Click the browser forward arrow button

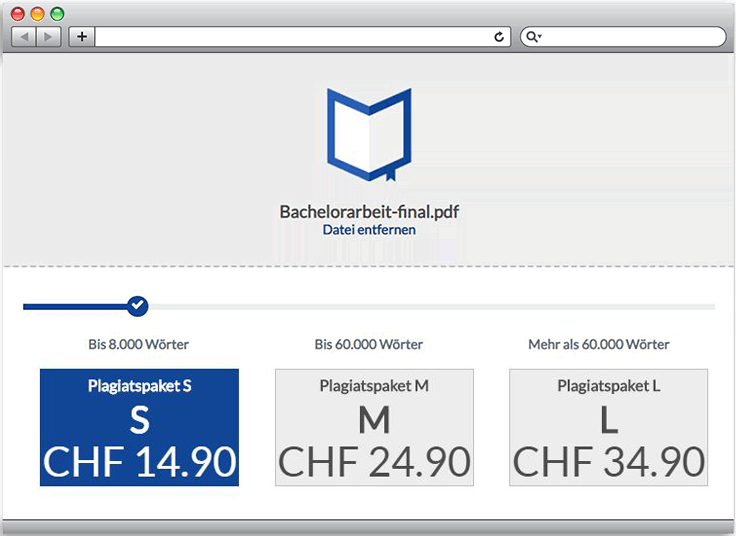click(x=48, y=37)
